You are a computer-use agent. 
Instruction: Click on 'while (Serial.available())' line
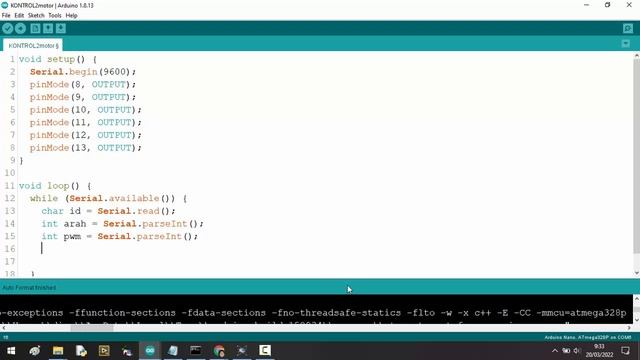click(x=108, y=198)
